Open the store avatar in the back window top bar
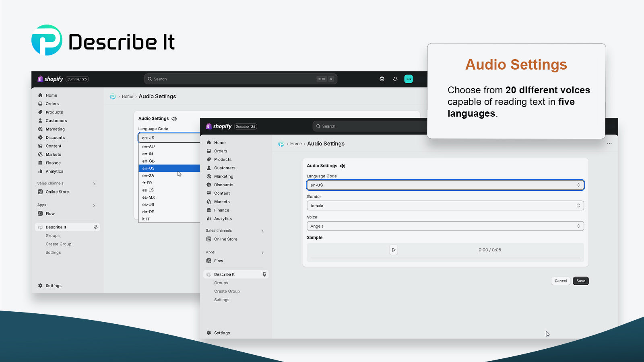The height and width of the screenshot is (362, 644). point(409,79)
